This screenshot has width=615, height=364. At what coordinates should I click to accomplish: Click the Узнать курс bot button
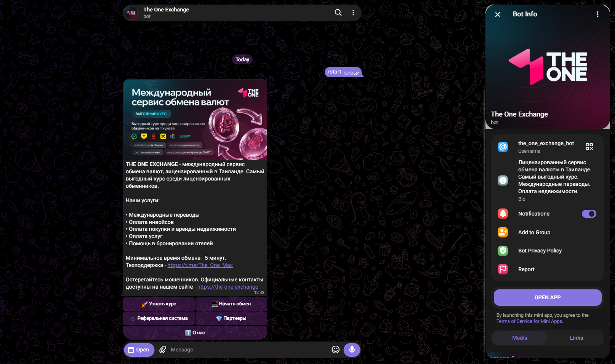159,304
